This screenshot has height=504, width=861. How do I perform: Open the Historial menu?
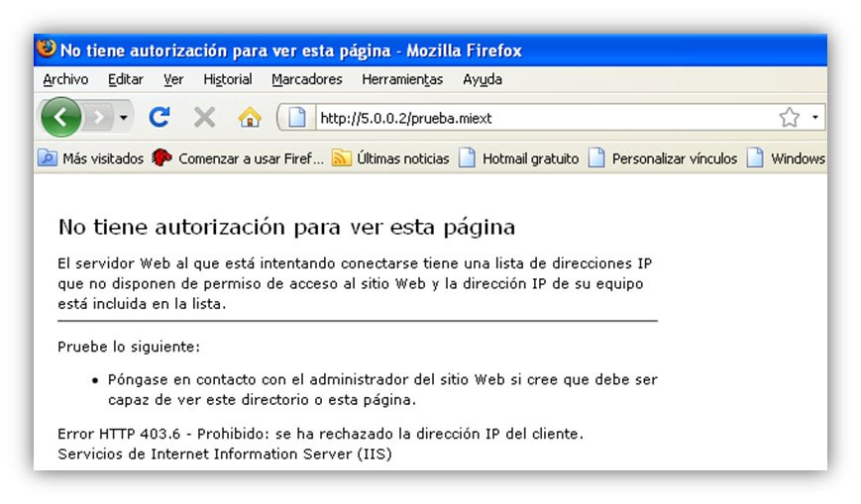pos(227,79)
